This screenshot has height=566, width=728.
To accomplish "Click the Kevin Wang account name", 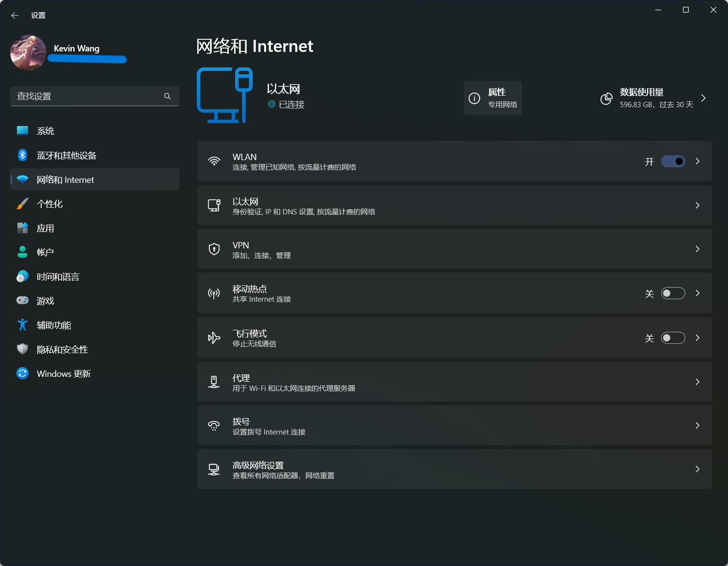I will tap(77, 49).
